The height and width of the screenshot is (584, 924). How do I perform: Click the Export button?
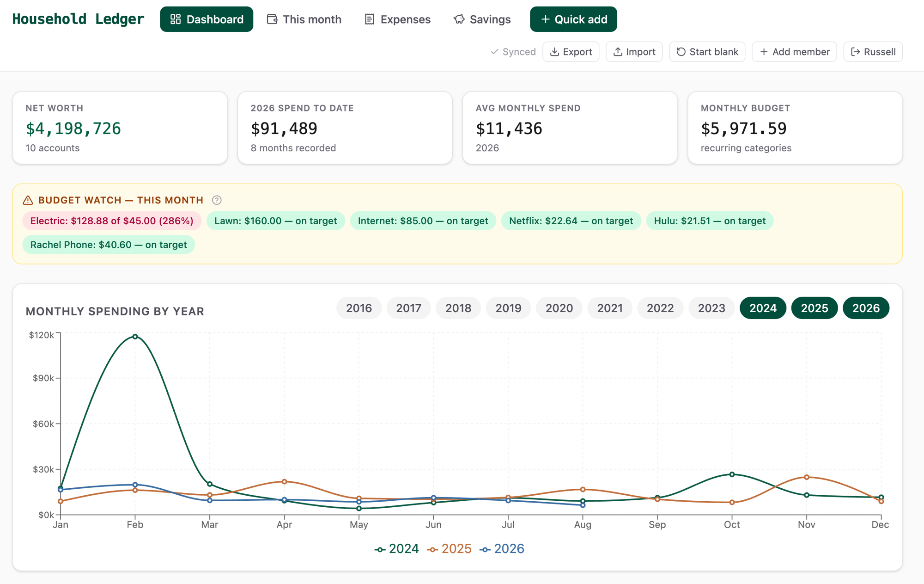coord(571,52)
